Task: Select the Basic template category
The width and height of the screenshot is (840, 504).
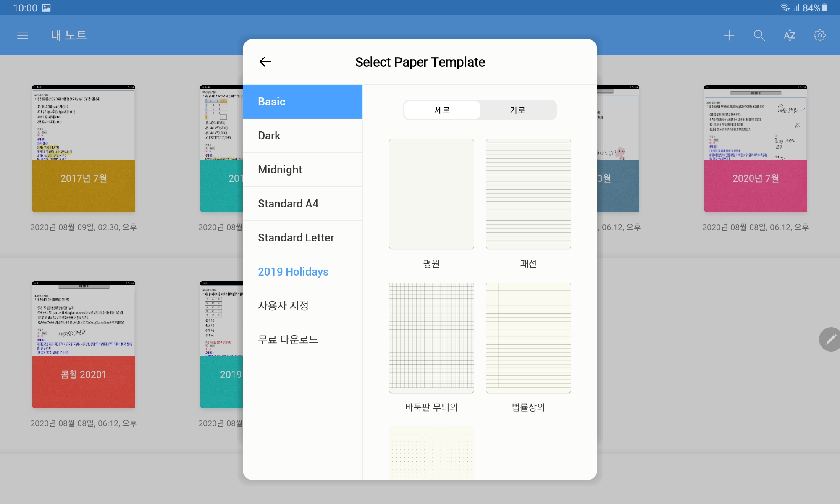Action: coord(302,102)
